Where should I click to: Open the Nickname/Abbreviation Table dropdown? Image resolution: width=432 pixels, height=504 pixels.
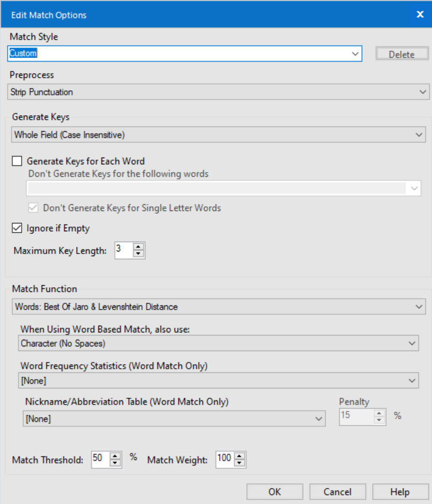pos(319,418)
